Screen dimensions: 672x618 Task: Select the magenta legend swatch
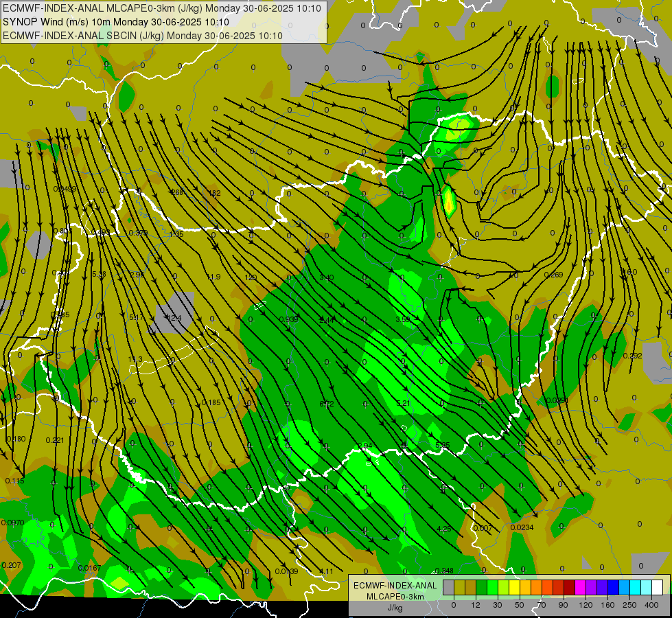coord(580,587)
